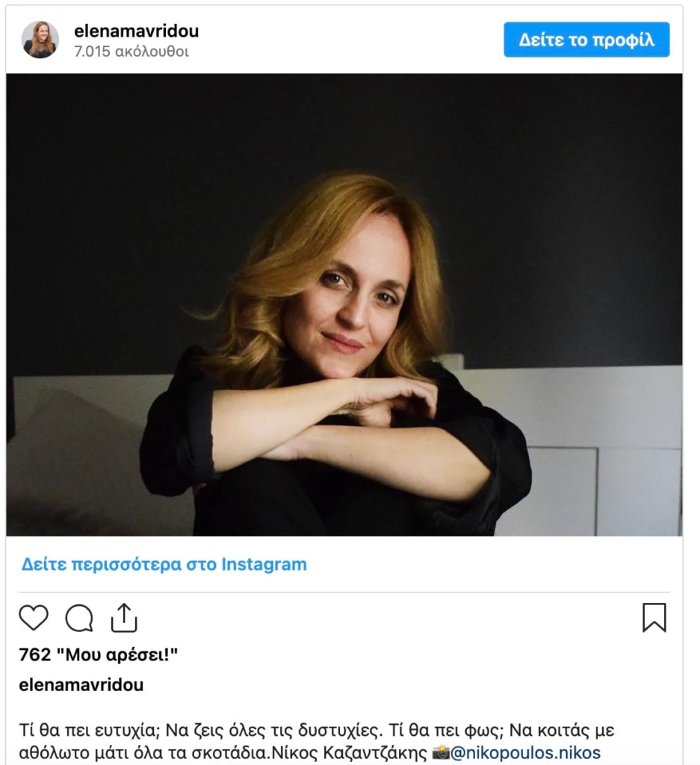Follow the "Δείτε περισσότερα στο Instagram" link
The height and width of the screenshot is (765, 700).
tap(164, 564)
